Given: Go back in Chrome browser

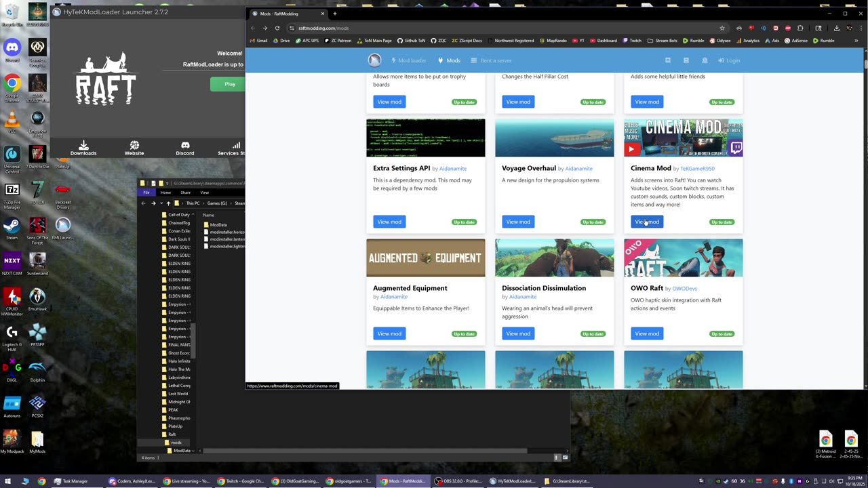Looking at the screenshot, I should [253, 28].
